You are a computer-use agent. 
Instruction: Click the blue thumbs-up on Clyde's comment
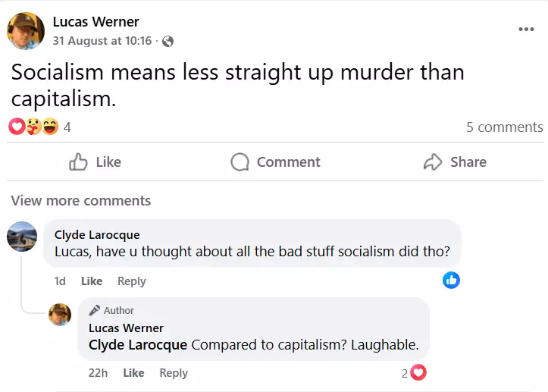[x=451, y=280]
